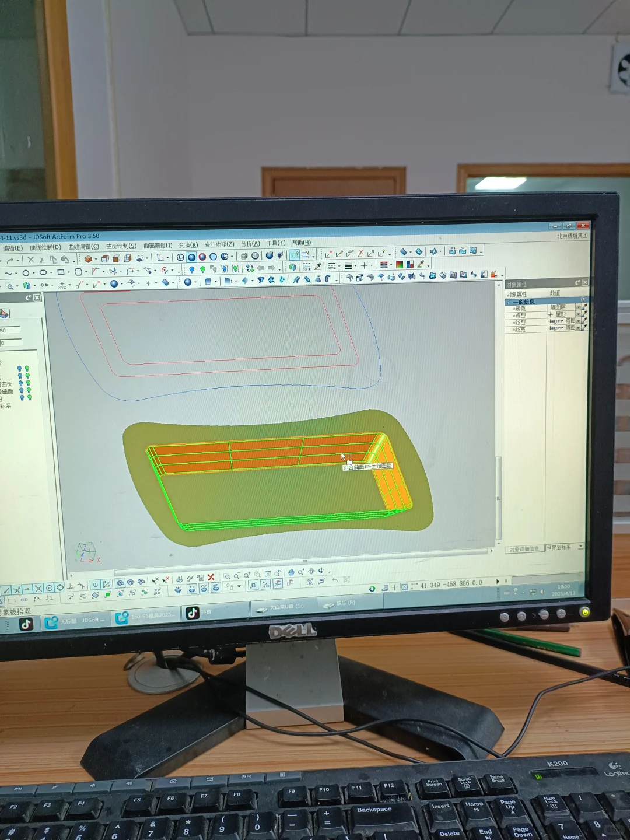Image resolution: width=630 pixels, height=840 pixels.
Task: Select the wireframe box view icon
Action: tap(105, 259)
